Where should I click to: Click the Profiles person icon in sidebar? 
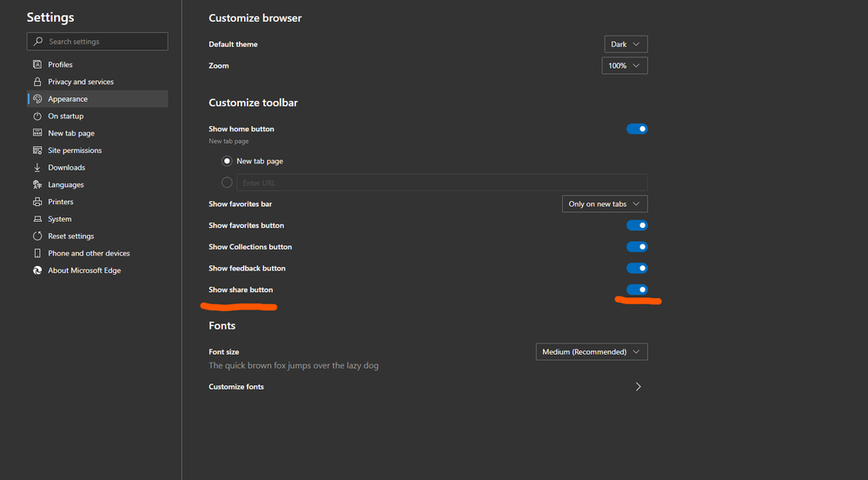[x=37, y=64]
